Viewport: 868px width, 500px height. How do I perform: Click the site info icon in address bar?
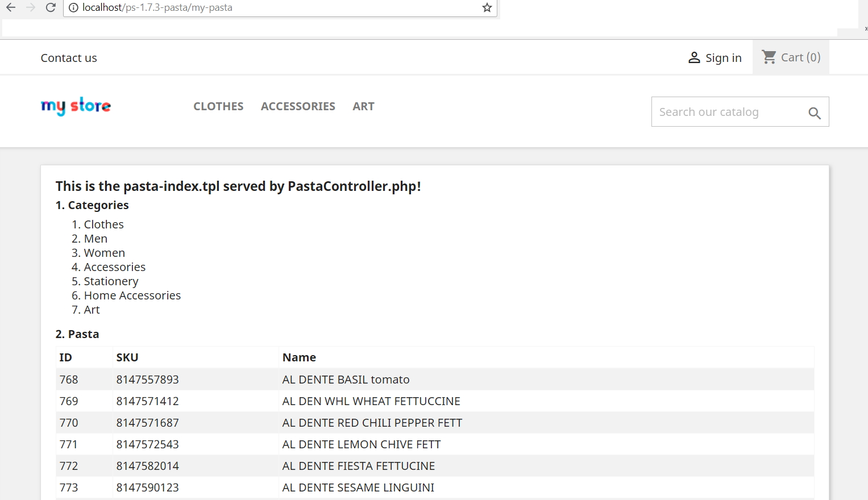coord(73,7)
